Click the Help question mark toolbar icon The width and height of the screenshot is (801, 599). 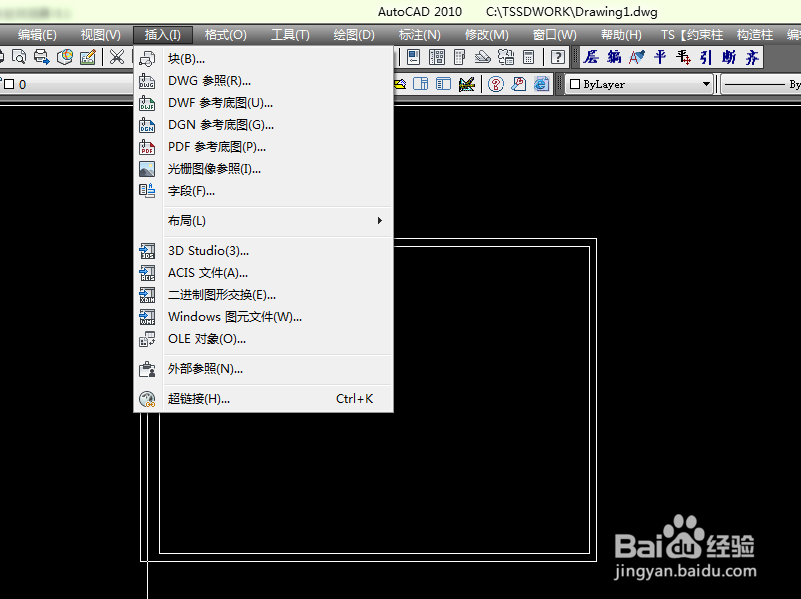tap(558, 57)
